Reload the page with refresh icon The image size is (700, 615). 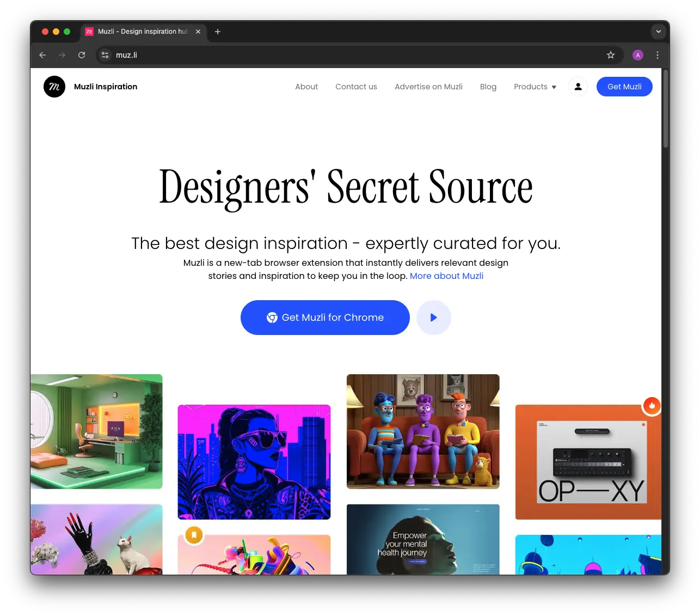pos(82,55)
